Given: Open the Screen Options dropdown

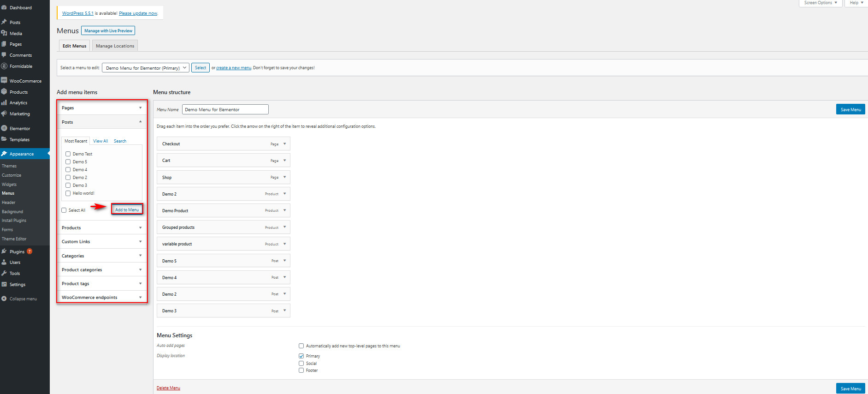Looking at the screenshot, I should click(821, 3).
